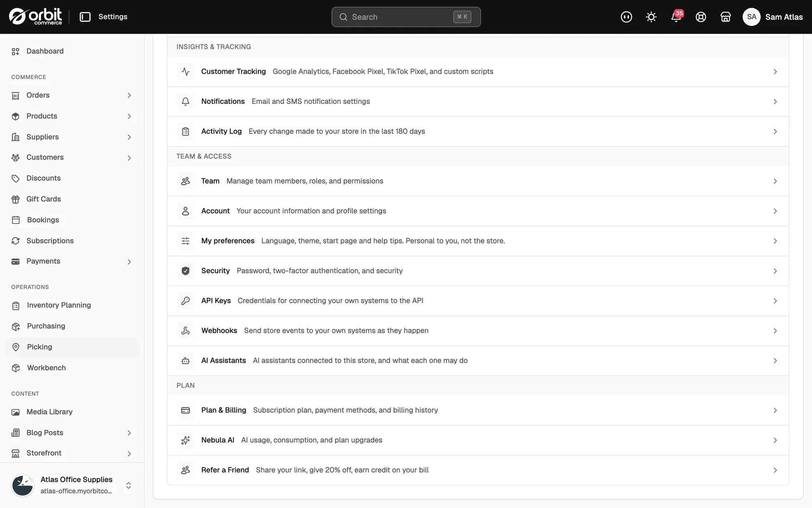The width and height of the screenshot is (812, 508).
Task: Toggle the sidebar panel icon
Action: click(85, 17)
